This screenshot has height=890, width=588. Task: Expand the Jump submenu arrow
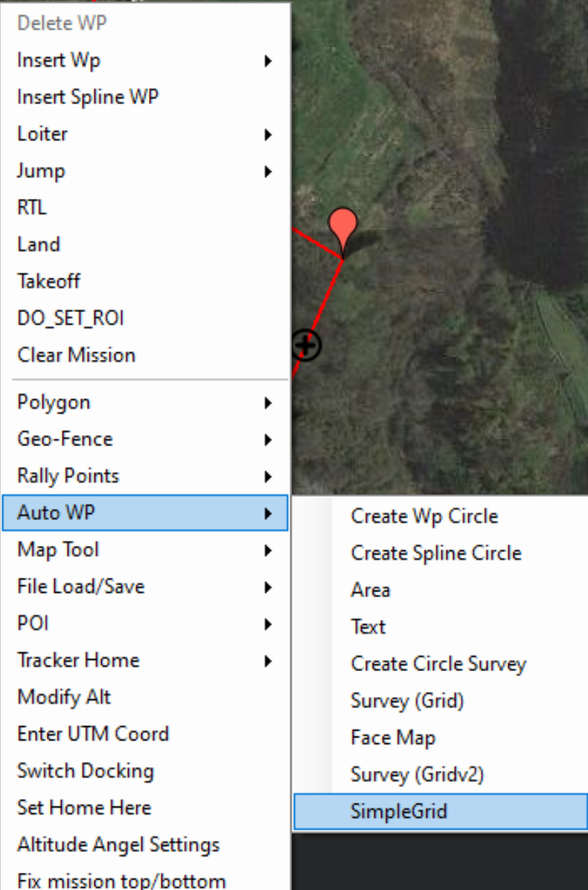tap(268, 171)
